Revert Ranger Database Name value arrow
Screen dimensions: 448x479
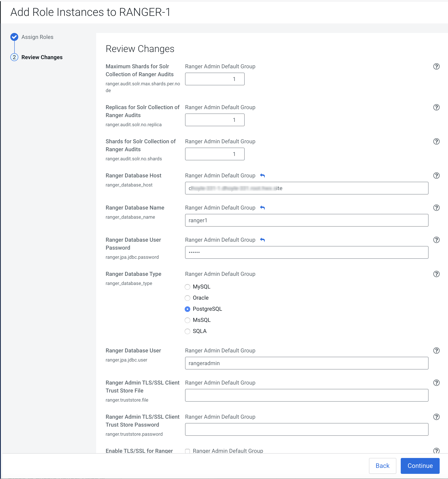262,208
